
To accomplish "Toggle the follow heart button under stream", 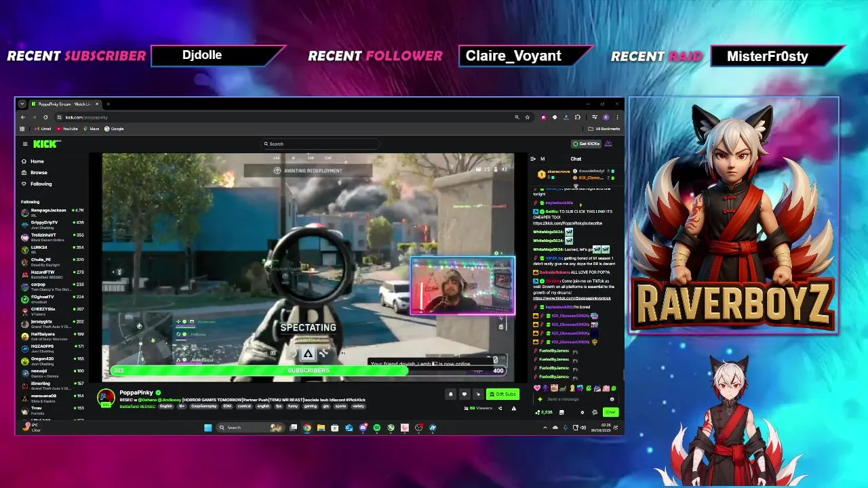I will 465,394.
